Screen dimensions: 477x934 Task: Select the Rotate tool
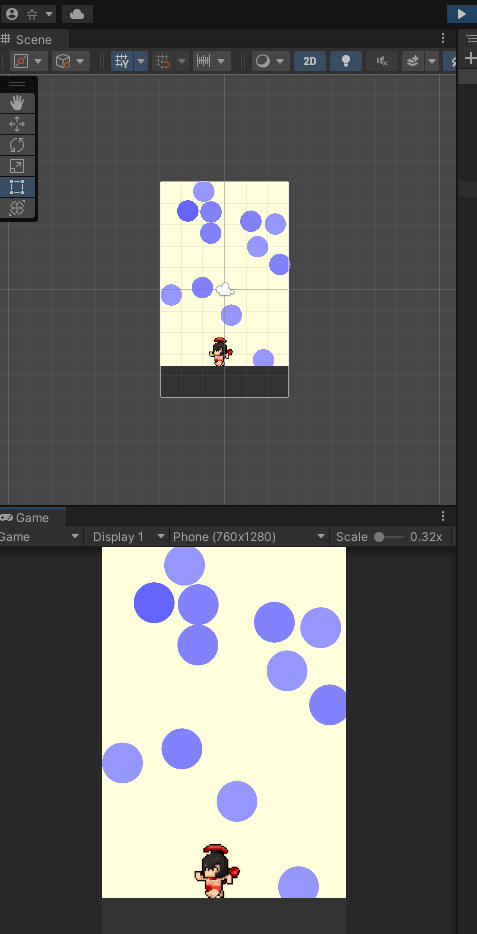pos(17,145)
